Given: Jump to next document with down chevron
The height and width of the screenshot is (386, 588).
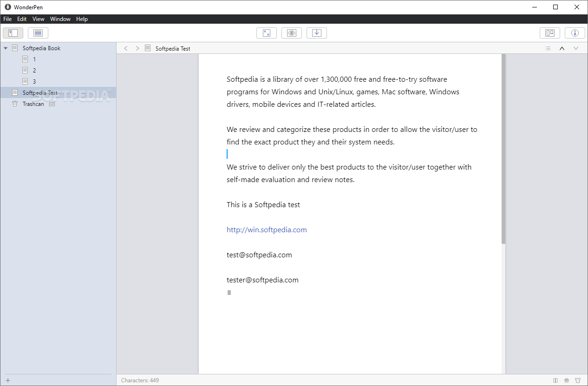Looking at the screenshot, I should point(576,48).
